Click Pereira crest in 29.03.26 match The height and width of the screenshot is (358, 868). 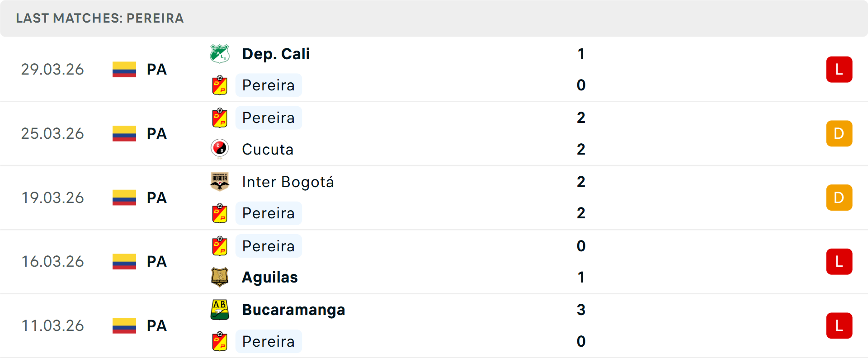[x=220, y=85]
